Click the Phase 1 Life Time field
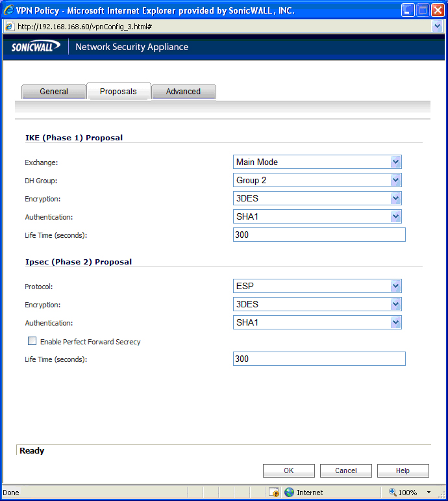Screen dimensions: 448x501 pyautogui.click(x=319, y=235)
